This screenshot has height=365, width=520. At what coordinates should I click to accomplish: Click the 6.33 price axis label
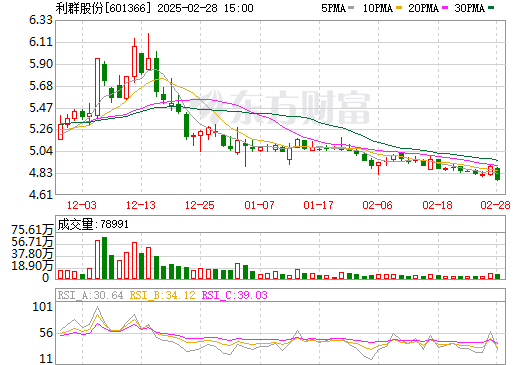41,20
